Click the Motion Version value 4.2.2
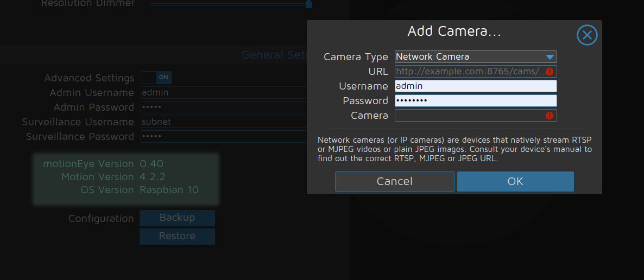 pos(151,177)
